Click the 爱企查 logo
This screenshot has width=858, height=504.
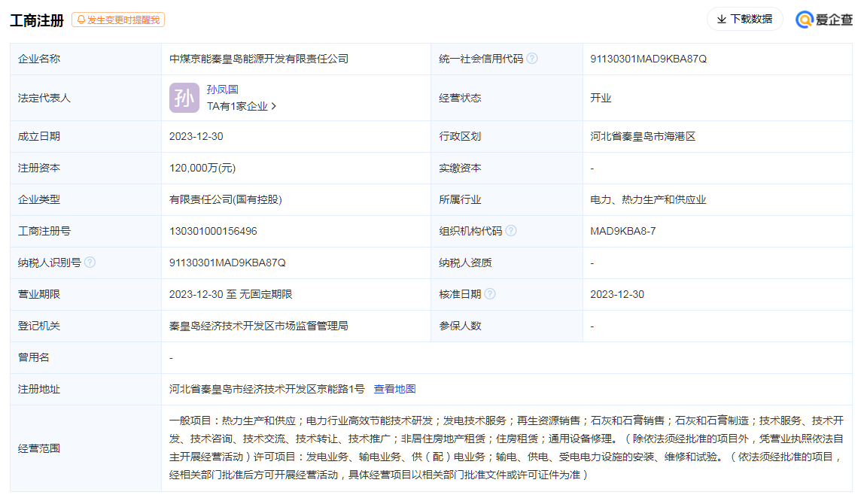[824, 20]
